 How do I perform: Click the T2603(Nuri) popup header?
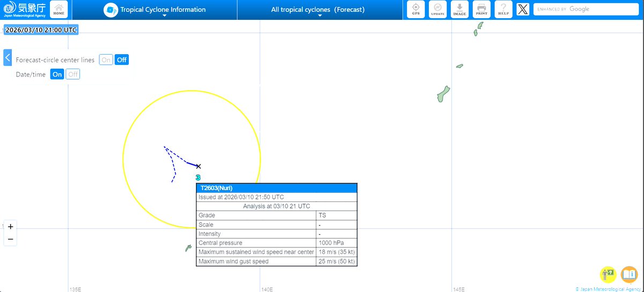click(x=276, y=188)
